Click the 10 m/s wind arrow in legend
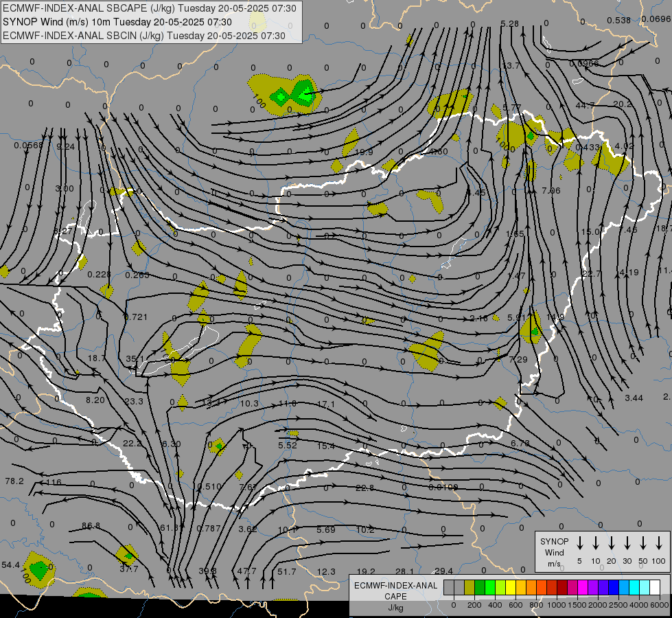The height and width of the screenshot is (618, 672). tap(596, 542)
